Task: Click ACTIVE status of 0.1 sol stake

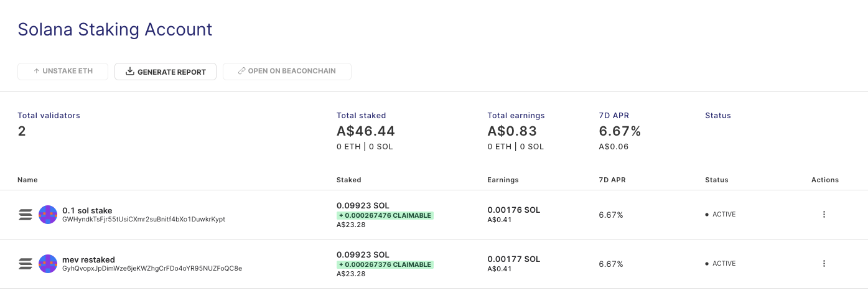Action: (721, 215)
